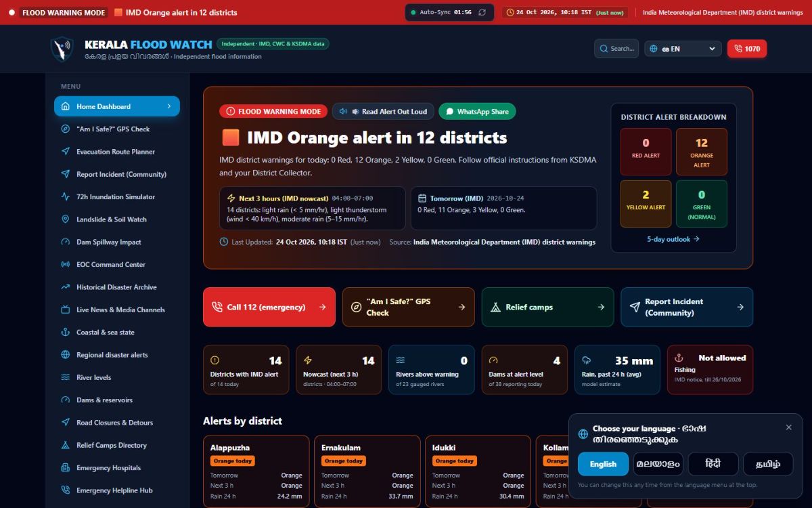Open the "Am I Safe?" GPS Check card
812x508 pixels.
coord(409,307)
